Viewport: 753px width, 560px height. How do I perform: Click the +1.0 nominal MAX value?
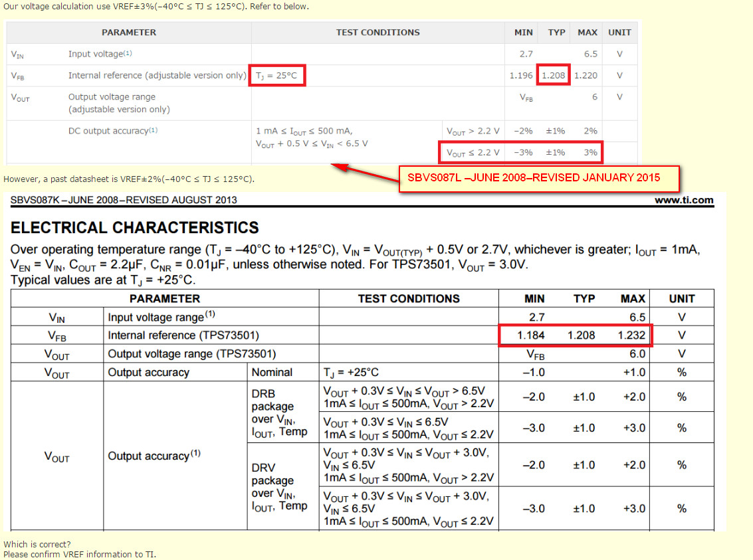(635, 373)
